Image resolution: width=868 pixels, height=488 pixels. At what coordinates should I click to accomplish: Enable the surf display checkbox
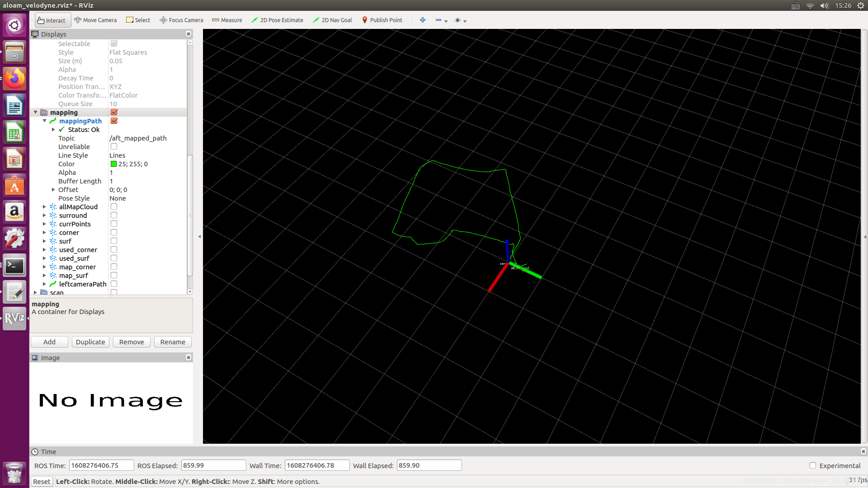[x=114, y=241]
